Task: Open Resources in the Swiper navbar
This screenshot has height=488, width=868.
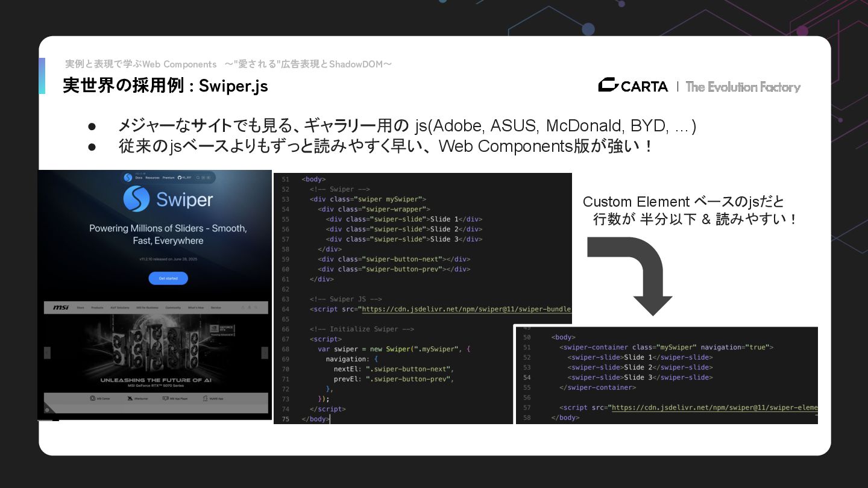Action: (x=153, y=178)
